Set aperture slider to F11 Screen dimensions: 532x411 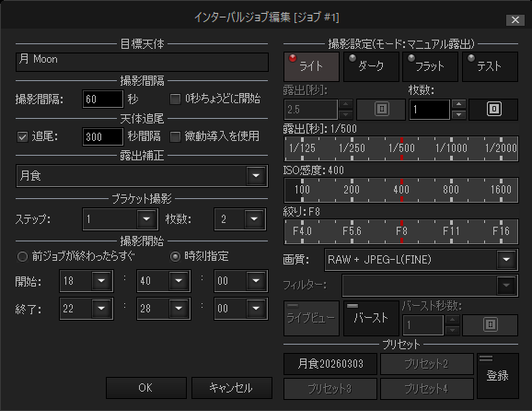click(451, 231)
